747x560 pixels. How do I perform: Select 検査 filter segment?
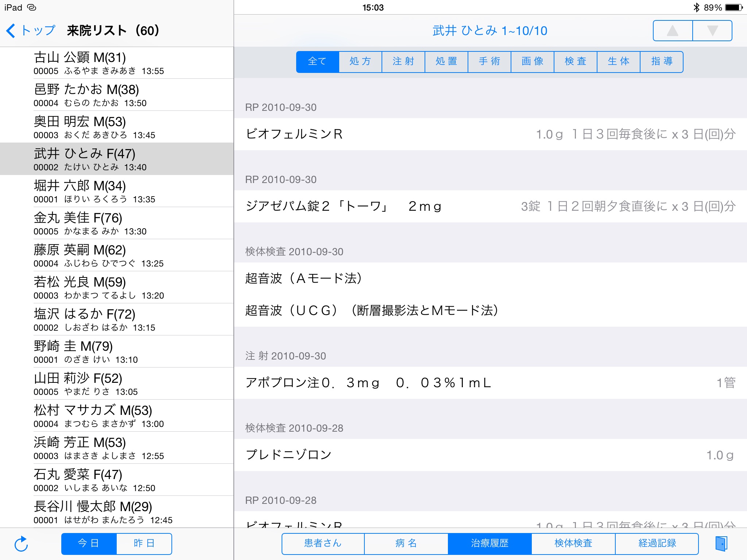(x=576, y=62)
